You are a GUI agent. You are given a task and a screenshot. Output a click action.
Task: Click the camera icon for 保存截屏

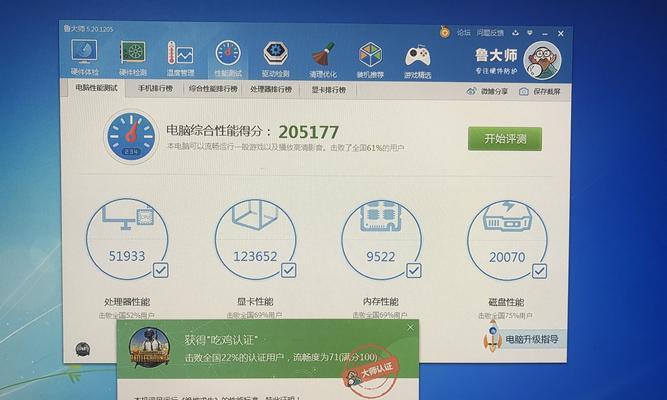coord(524,91)
